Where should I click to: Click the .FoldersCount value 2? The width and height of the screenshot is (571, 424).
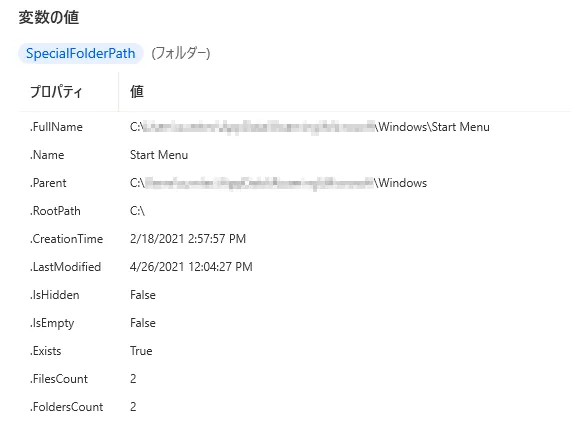(133, 407)
